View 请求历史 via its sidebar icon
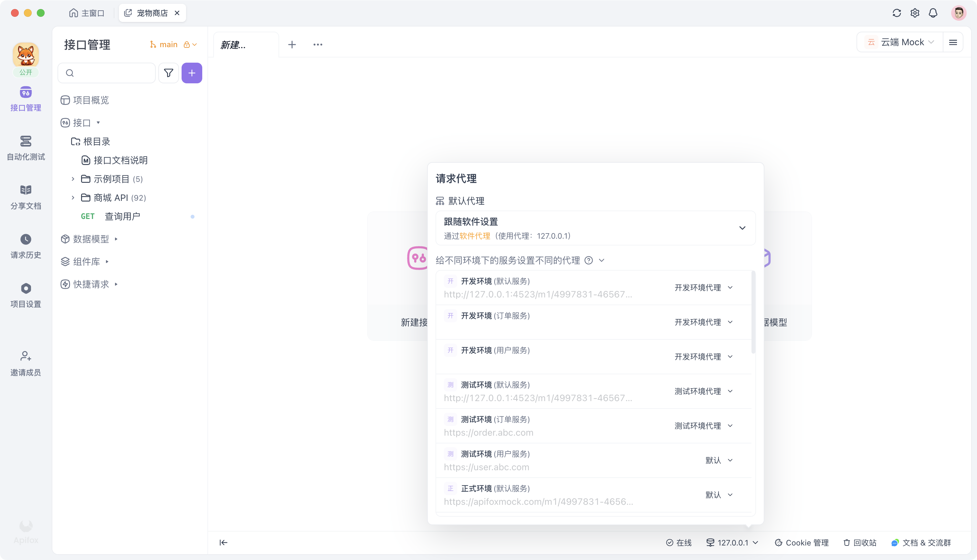 (26, 245)
